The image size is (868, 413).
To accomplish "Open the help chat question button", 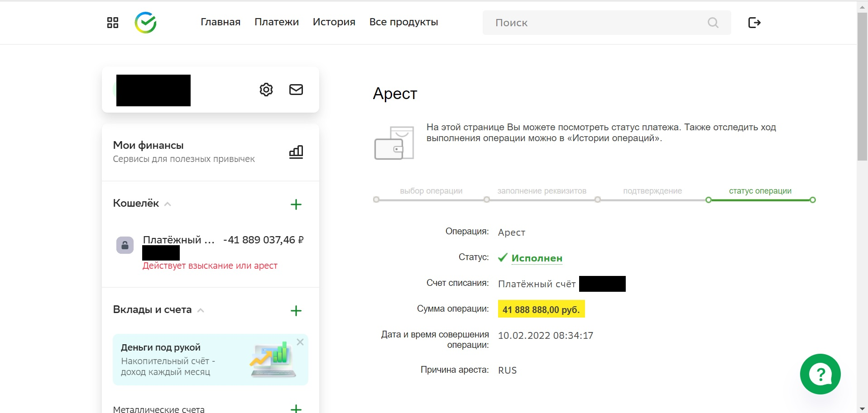I will point(820,374).
